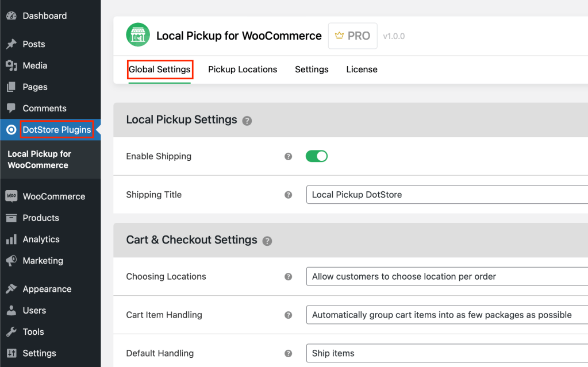Open the Choosing Locations dropdown

point(447,277)
